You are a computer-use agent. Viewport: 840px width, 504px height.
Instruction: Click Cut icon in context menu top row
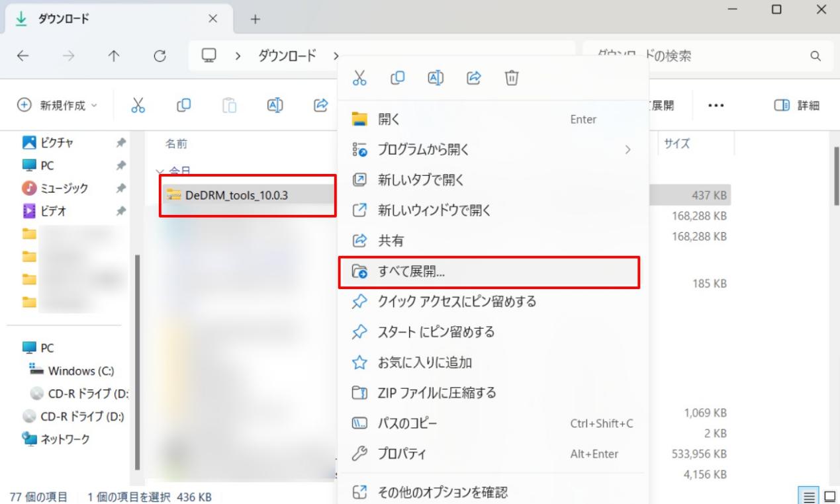(359, 79)
